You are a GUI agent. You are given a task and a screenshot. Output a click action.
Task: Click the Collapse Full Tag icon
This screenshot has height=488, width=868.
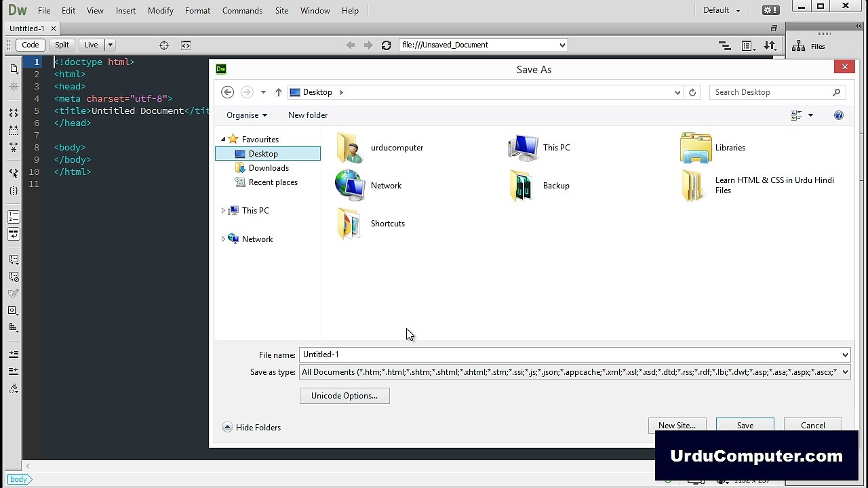pyautogui.click(x=14, y=113)
